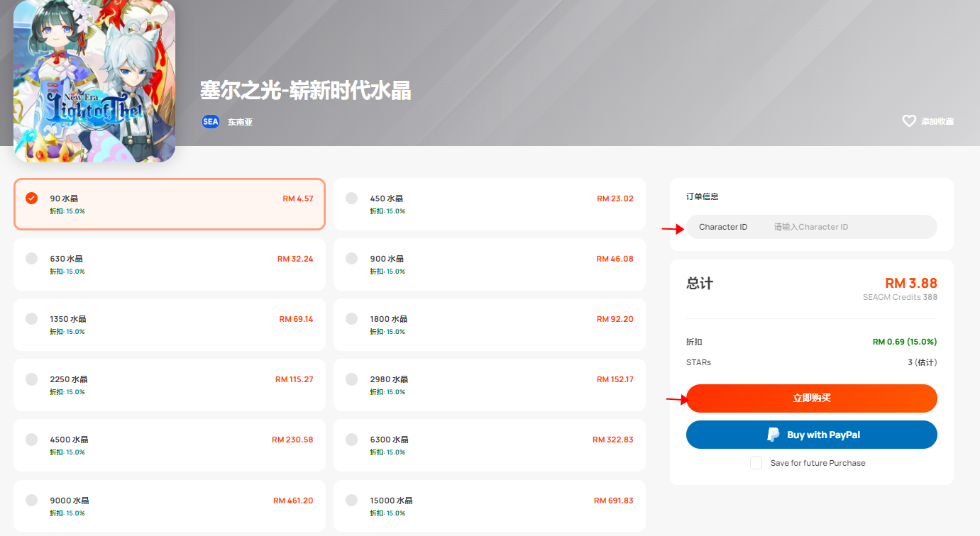Pick the 9000 水晶 package

coord(170,506)
